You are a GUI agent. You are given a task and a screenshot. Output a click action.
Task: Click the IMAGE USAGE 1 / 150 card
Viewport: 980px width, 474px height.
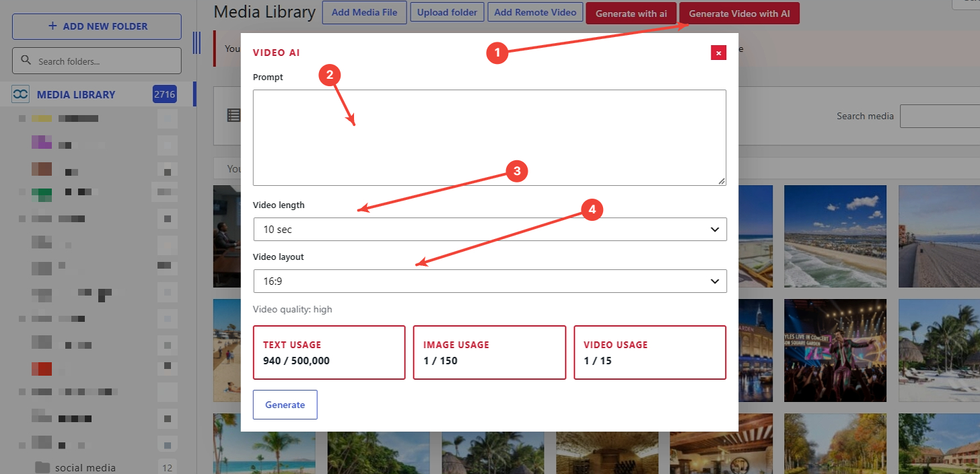tap(489, 353)
